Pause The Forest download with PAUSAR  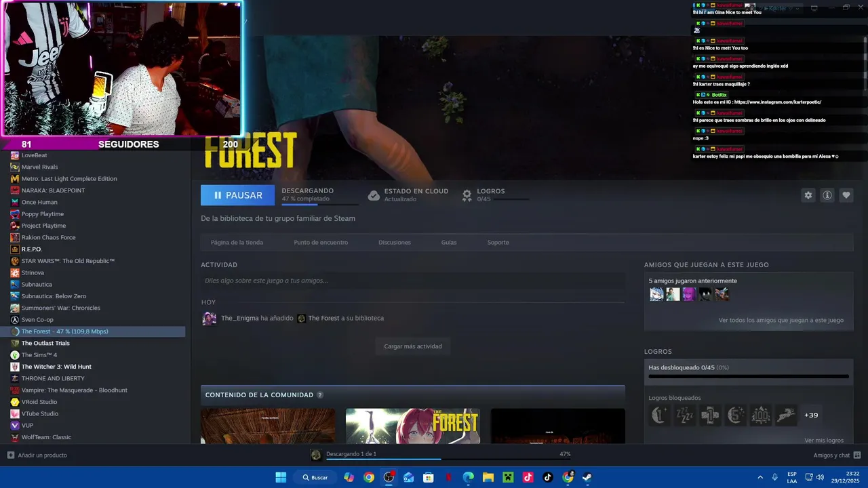(237, 195)
